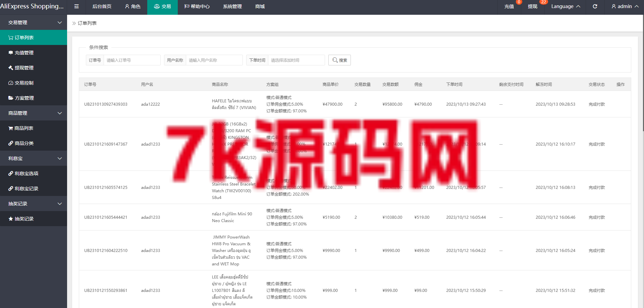Toggle the sidebar collapse hamburger icon
The height and width of the screenshot is (308, 644).
click(76, 6)
